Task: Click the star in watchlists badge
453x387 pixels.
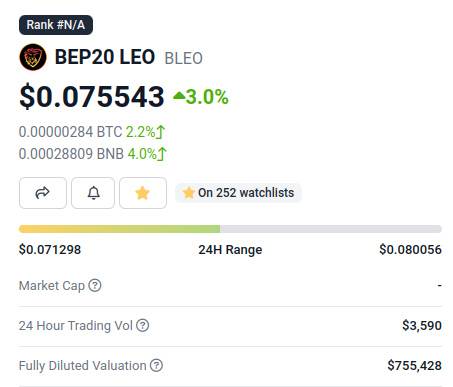Action: pyautogui.click(x=189, y=193)
